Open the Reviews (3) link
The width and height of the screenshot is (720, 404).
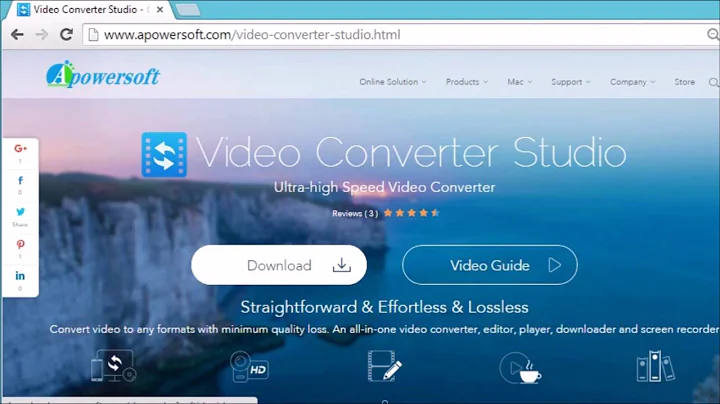(x=355, y=213)
